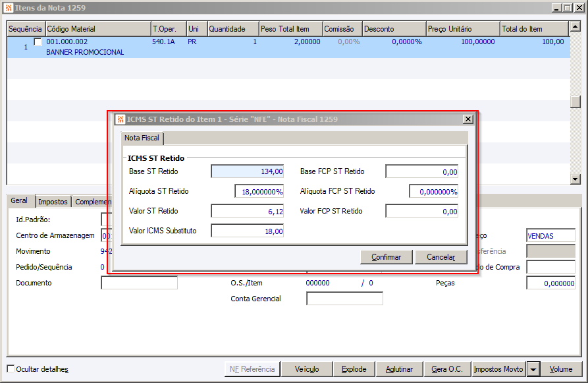588x383 pixels.
Task: Click the Alíquota ST Retido field
Action: (259, 191)
